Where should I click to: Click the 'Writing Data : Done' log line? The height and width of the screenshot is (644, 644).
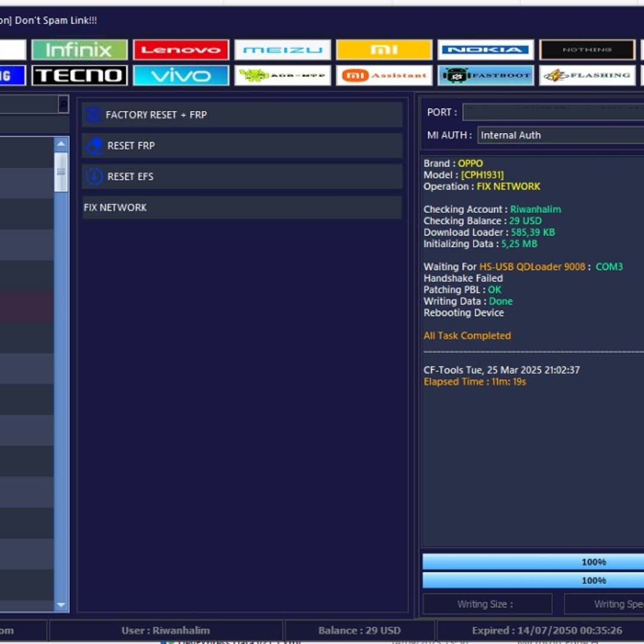click(468, 302)
